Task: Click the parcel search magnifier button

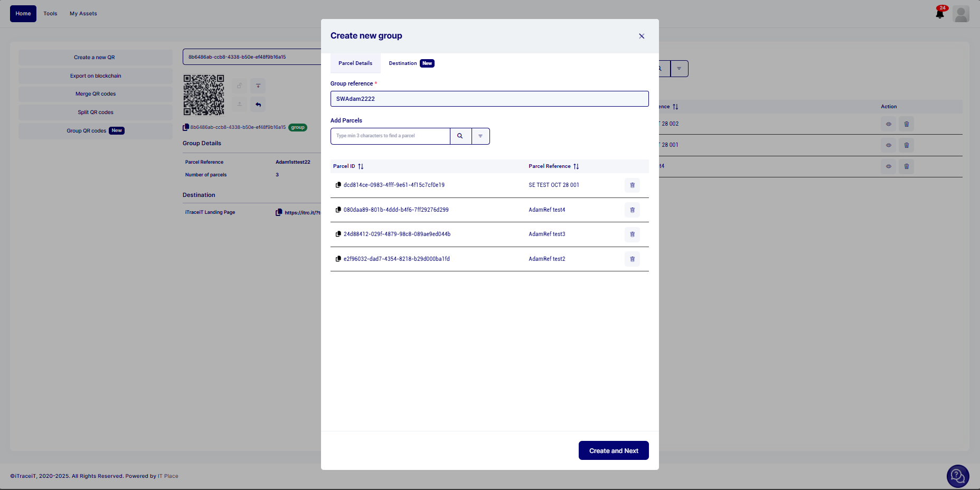Action: pos(460,136)
